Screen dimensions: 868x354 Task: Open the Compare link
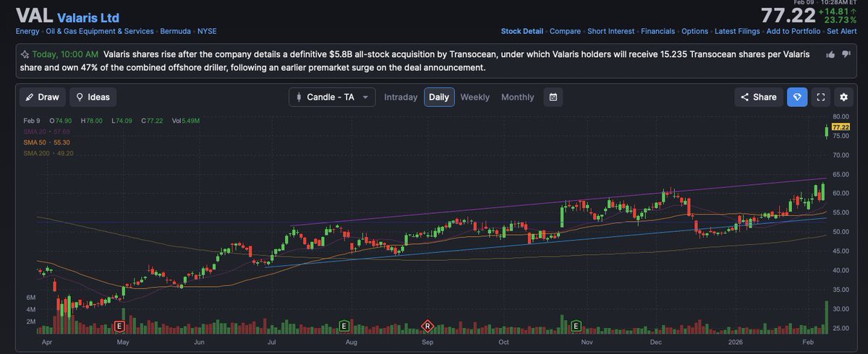point(565,31)
